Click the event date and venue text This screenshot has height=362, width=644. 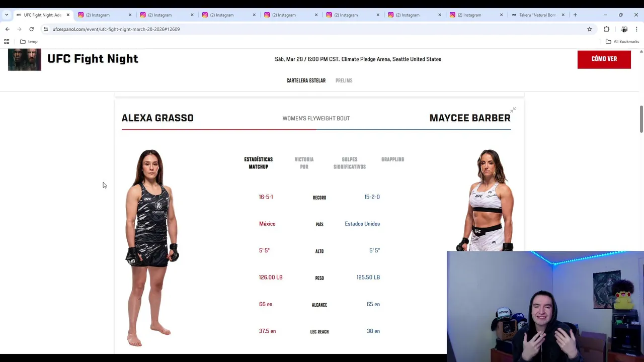coord(358,59)
